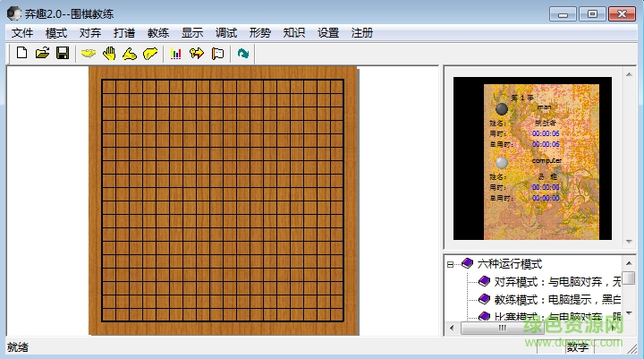
Task: Open the 形势 menu
Action: point(260,33)
